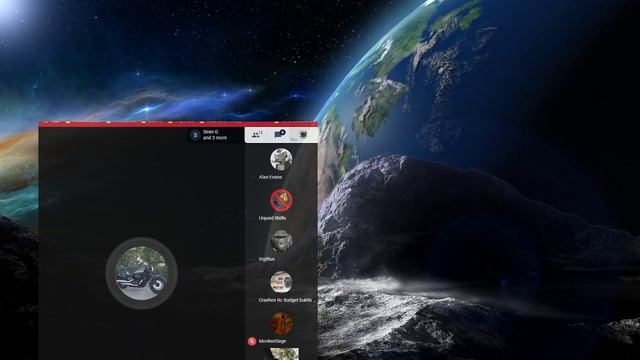Select the avatar above Alan Evans
This screenshot has width=640, height=360.
[281, 159]
